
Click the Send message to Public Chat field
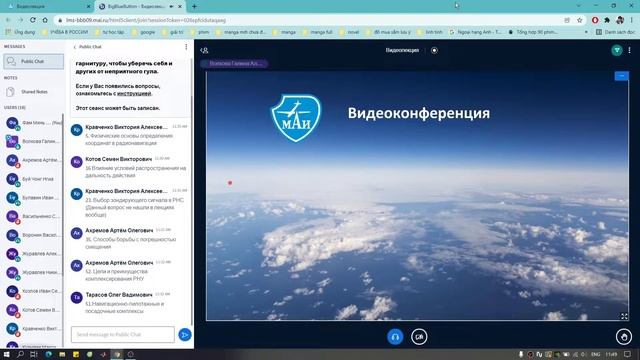122,334
